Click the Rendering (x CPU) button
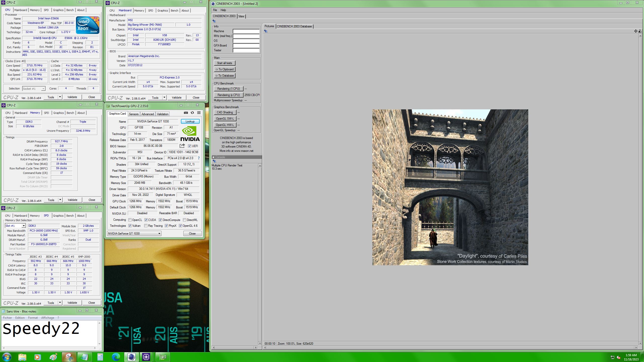The width and height of the screenshot is (644, 362). (229, 95)
